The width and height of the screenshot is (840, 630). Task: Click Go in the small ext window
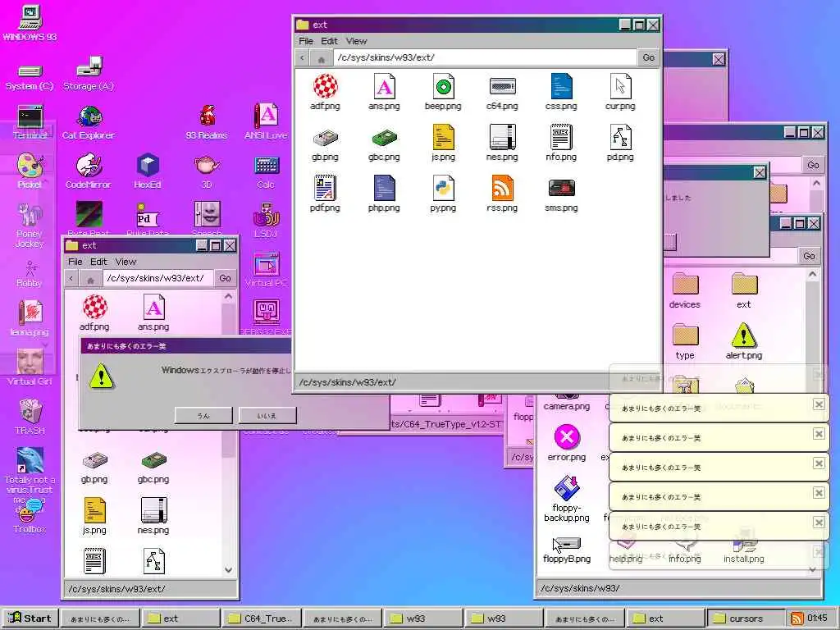pos(225,279)
